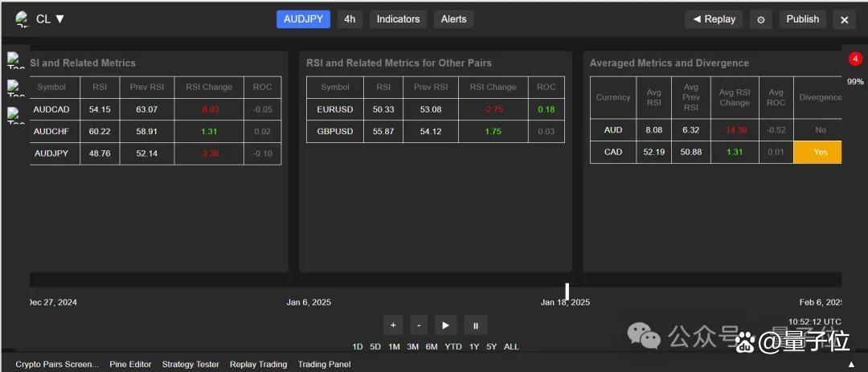868x372 pixels.
Task: Switch to the Strategy Tester tab
Action: click(190, 365)
